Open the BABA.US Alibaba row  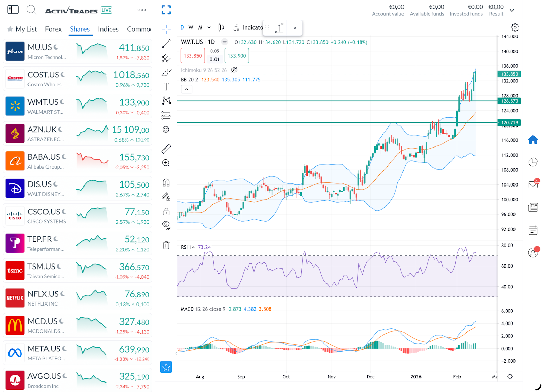(x=77, y=161)
